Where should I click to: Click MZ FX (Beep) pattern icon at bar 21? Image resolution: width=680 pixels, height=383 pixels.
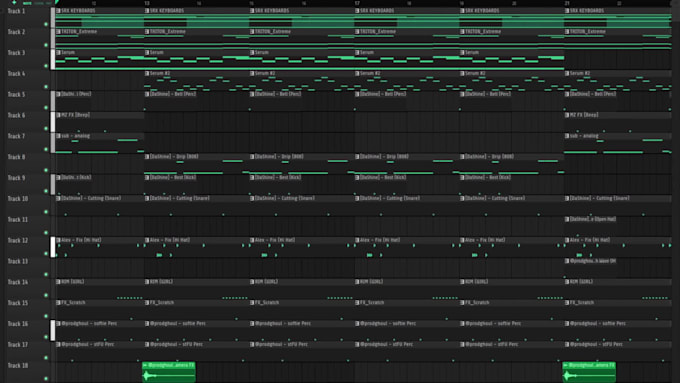[x=567, y=115]
